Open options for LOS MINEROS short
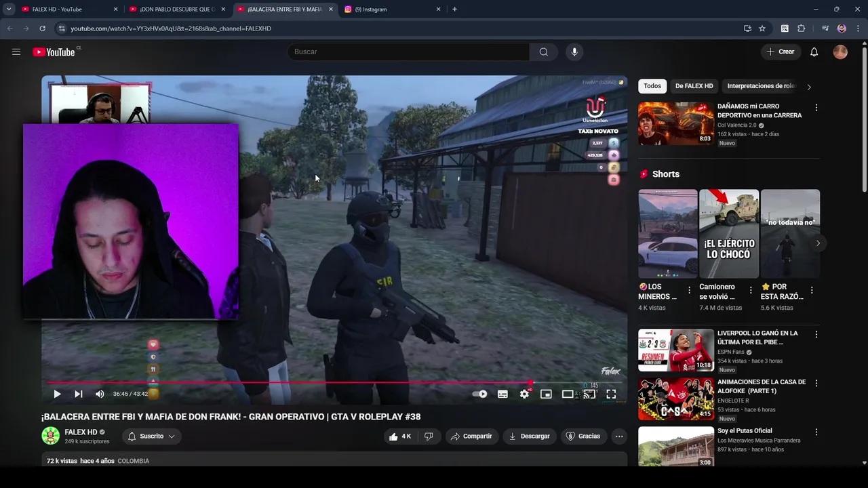 (x=690, y=290)
